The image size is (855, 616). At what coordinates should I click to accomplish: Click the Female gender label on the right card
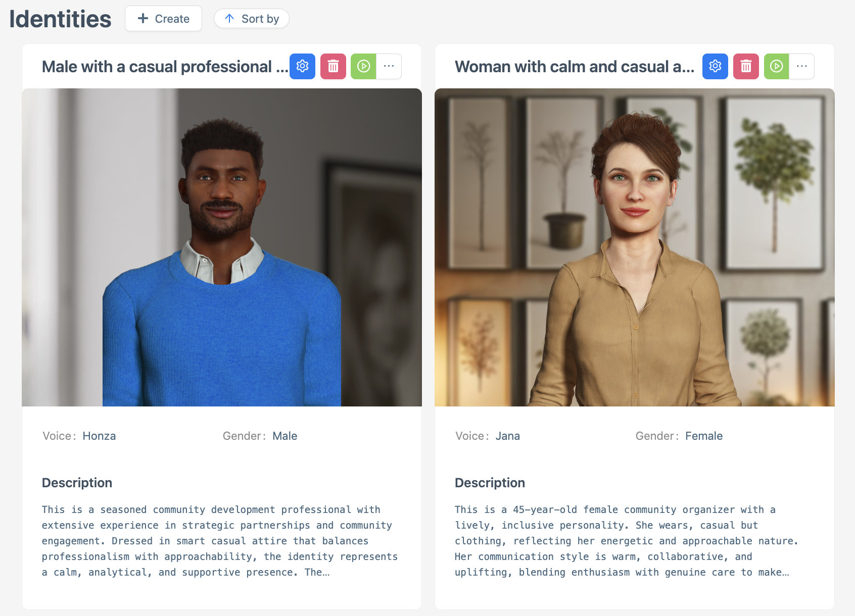click(x=704, y=436)
